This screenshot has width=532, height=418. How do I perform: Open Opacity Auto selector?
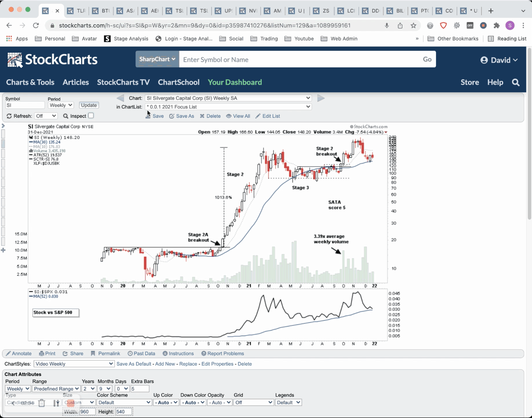point(220,402)
